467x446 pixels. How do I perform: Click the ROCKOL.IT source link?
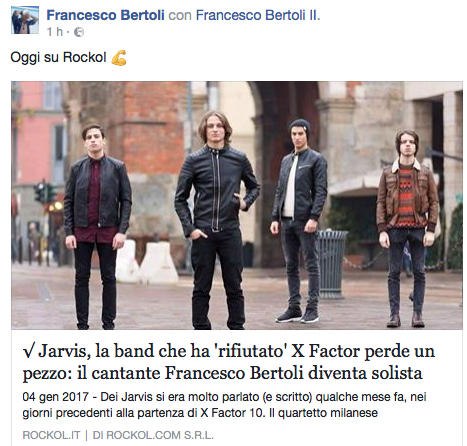[x=51, y=435]
